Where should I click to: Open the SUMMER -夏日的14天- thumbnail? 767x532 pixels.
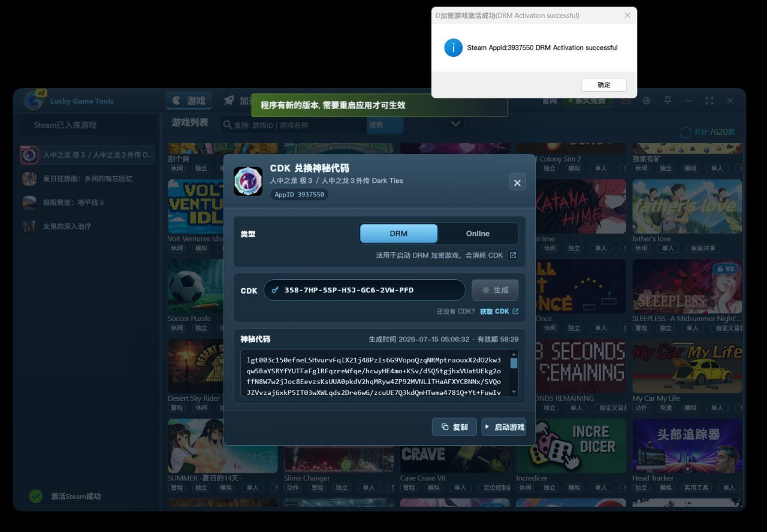pyautogui.click(x=222, y=446)
